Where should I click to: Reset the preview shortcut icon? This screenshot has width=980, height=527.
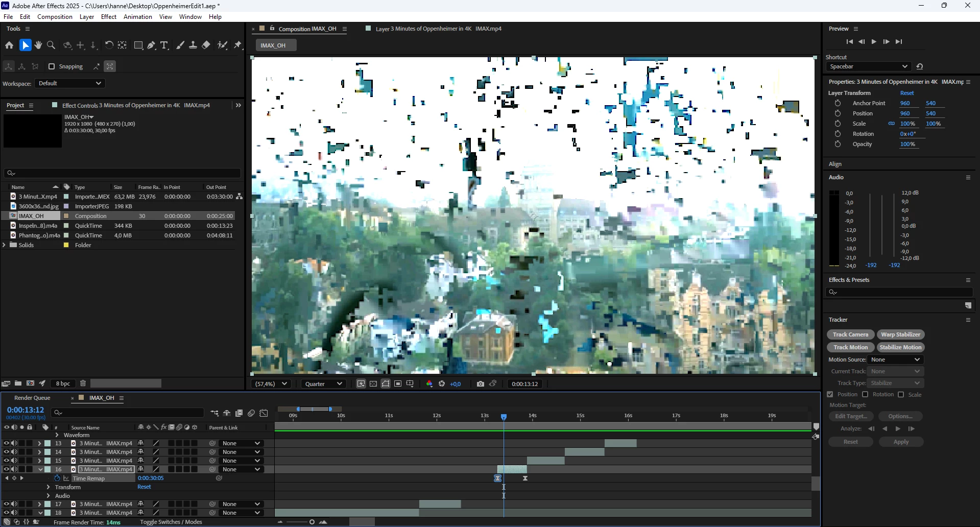coord(920,66)
